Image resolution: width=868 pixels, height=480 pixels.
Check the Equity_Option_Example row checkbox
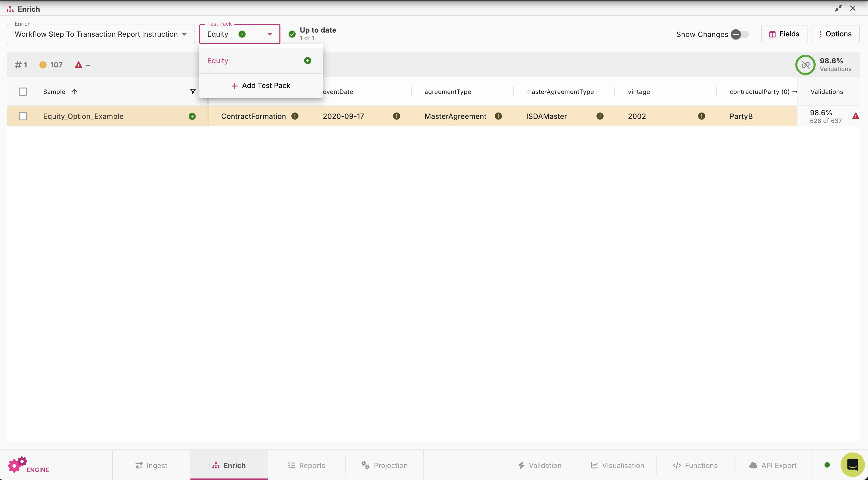point(23,116)
